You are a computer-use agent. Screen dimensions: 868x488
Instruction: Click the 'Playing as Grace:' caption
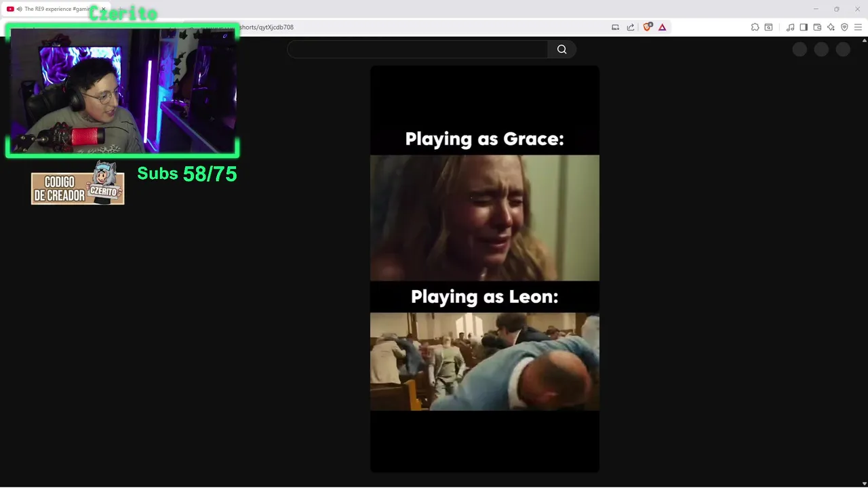484,139
